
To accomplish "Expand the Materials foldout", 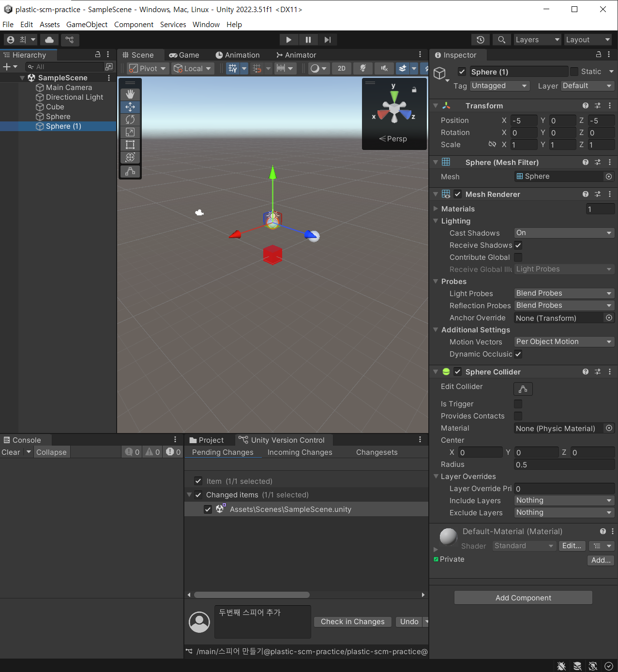I will coord(436,209).
